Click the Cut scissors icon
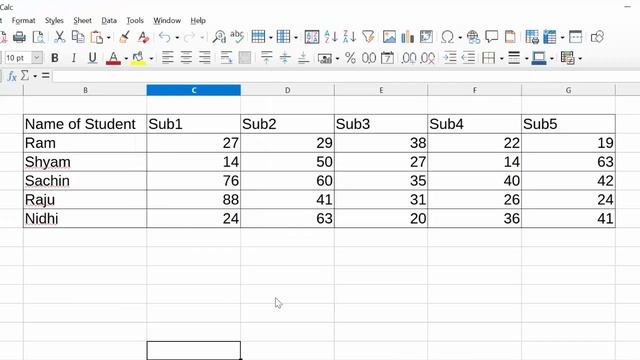Screen dimensions: 640x360 [60, 37]
